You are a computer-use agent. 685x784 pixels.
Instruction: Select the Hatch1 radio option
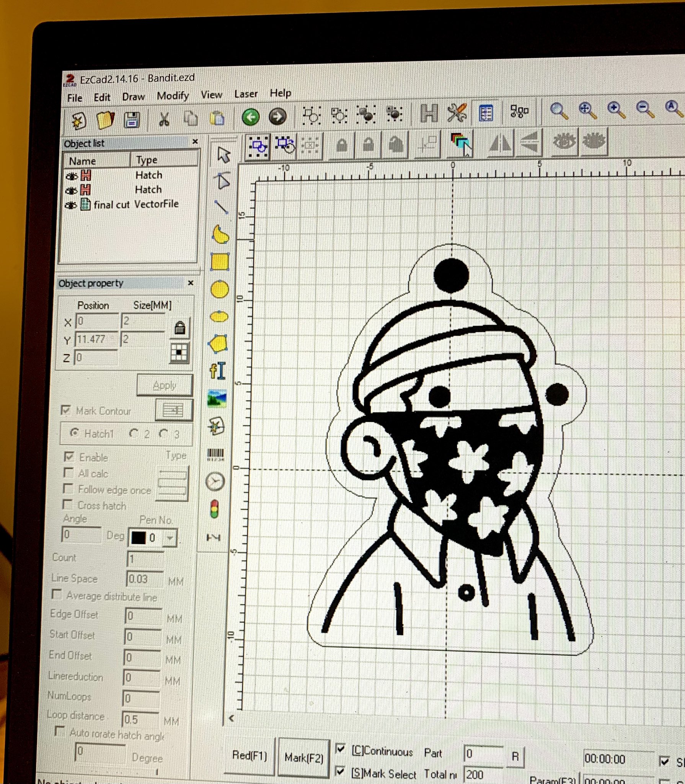[x=74, y=433]
